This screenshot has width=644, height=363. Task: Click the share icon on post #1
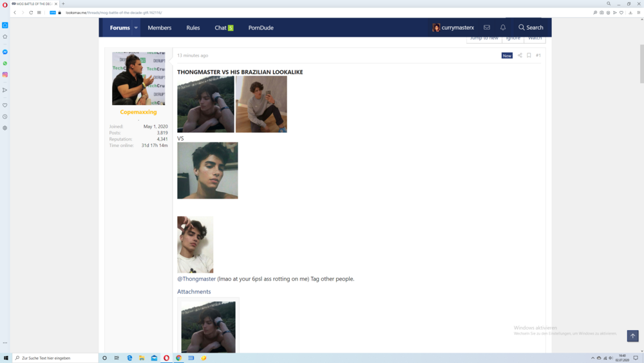(x=520, y=55)
